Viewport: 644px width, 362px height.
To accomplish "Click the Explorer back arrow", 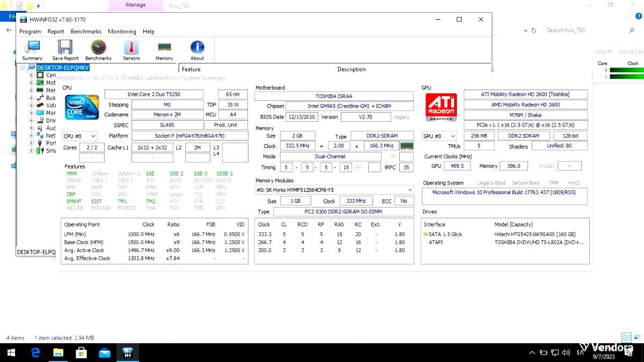I will click(x=9, y=31).
